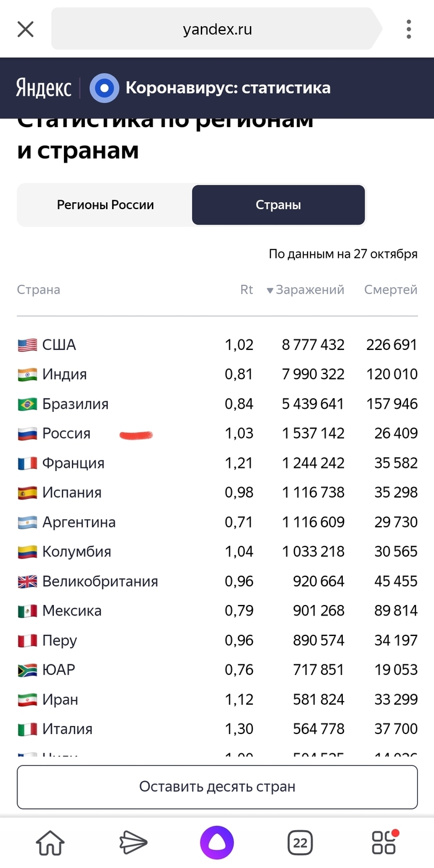Switch to the Регионы России tab
This screenshot has height=868, width=434.
click(105, 205)
